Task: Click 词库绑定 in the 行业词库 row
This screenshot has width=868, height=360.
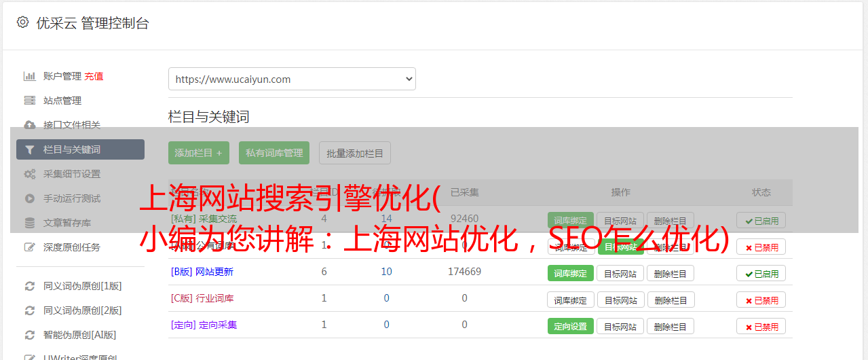Action: point(571,300)
